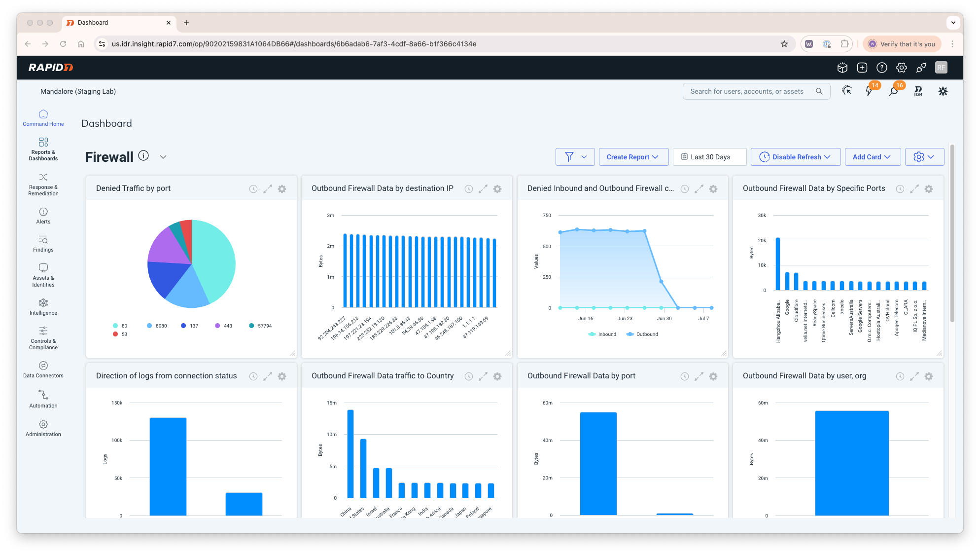Open Alerts in the left sidebar
The width and height of the screenshot is (980, 554).
[43, 216]
